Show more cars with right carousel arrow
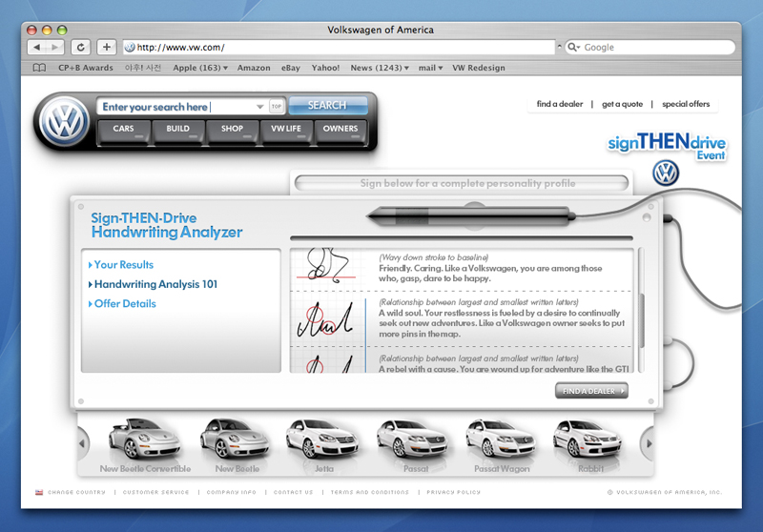This screenshot has height=532, width=763. (649, 443)
